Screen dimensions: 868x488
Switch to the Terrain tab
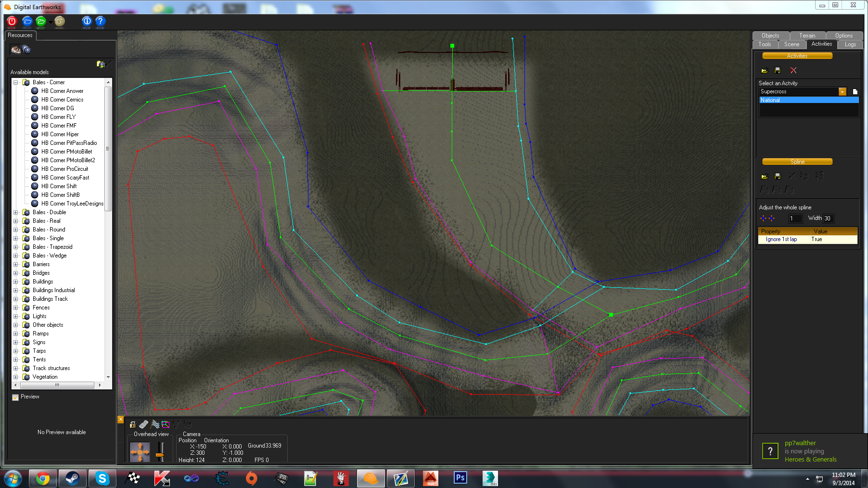click(x=807, y=36)
